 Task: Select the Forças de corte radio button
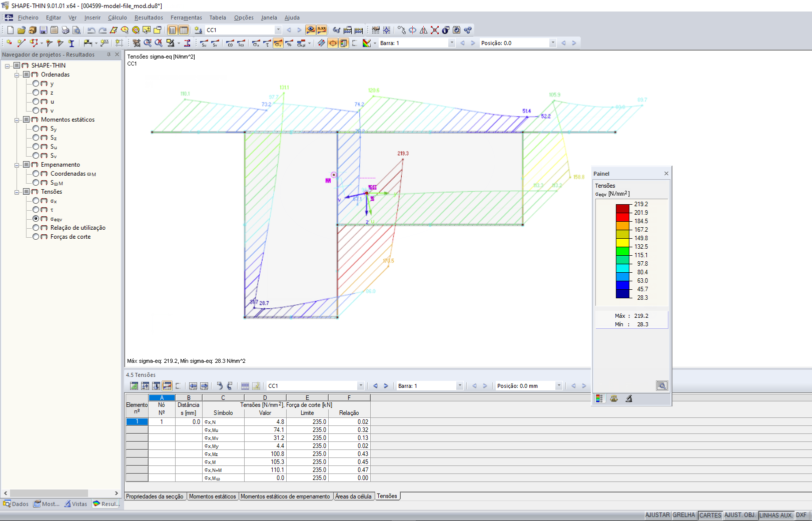pos(36,237)
